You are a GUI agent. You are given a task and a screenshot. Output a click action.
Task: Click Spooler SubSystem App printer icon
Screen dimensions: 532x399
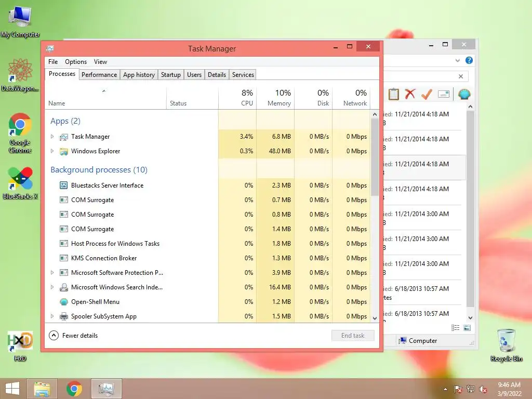pyautogui.click(x=63, y=316)
